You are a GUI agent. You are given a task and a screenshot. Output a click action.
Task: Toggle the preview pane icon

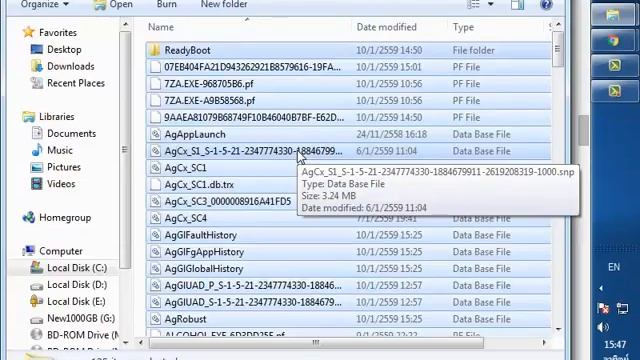(517, 4)
